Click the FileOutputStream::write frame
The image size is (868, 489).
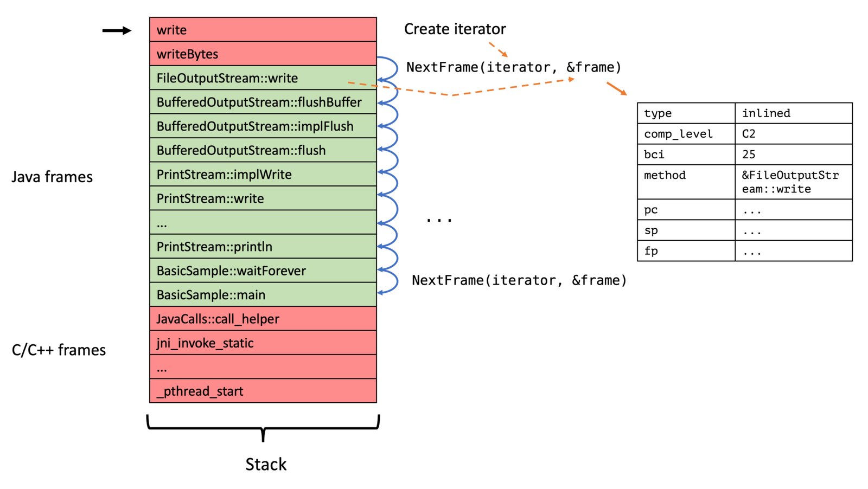pyautogui.click(x=263, y=78)
